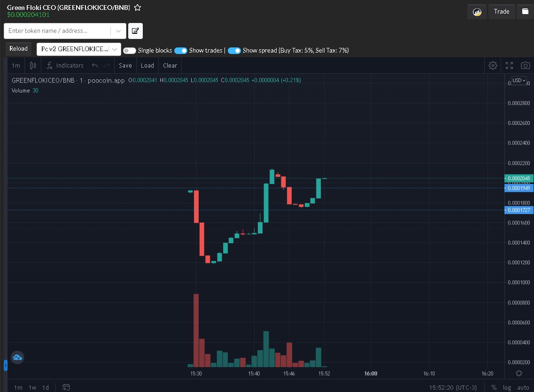Toggle Show trades switch

point(181,51)
